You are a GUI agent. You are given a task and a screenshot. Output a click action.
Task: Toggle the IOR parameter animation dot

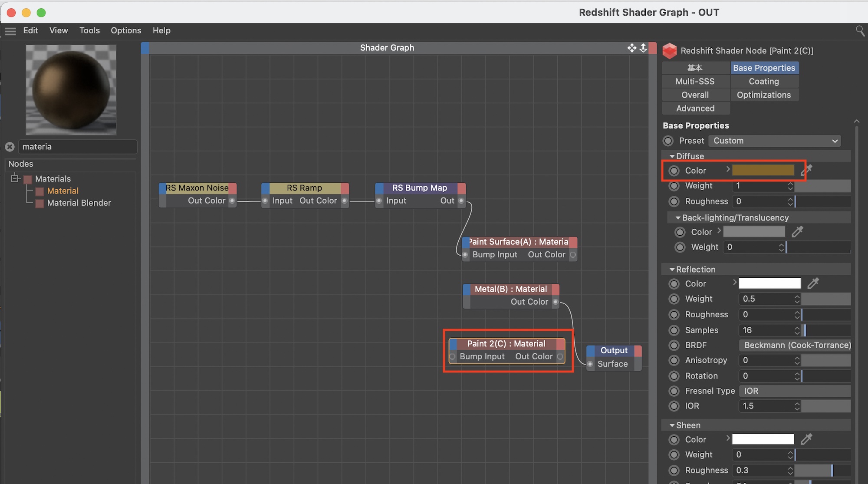coord(674,406)
